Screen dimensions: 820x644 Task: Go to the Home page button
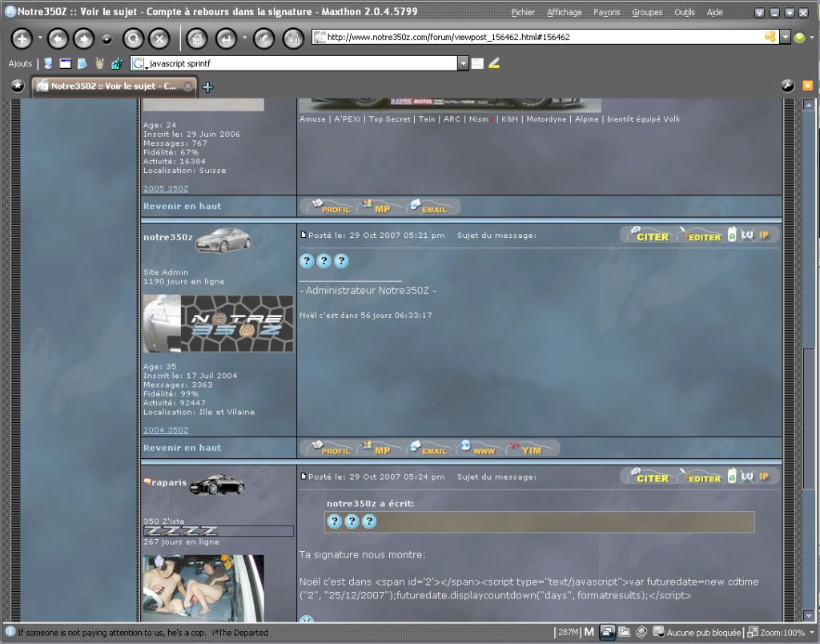[x=197, y=38]
